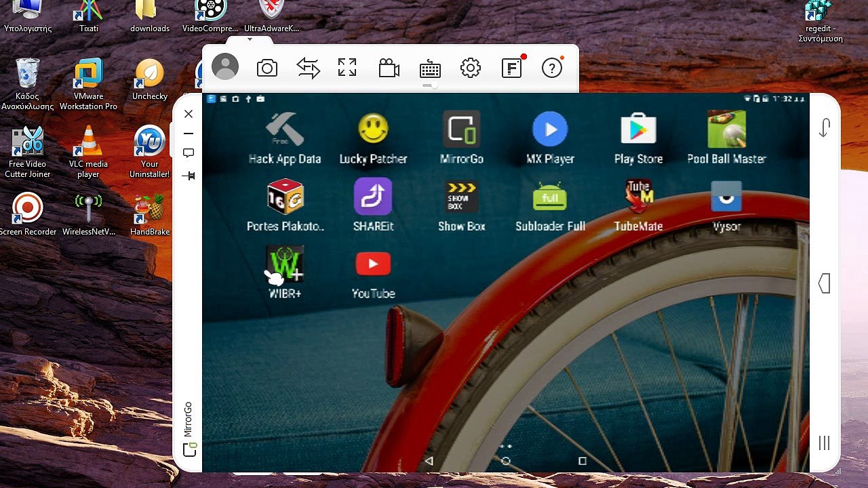Start screen recording with the video camera icon
Image resolution: width=868 pixels, height=488 pixels.
click(x=389, y=68)
